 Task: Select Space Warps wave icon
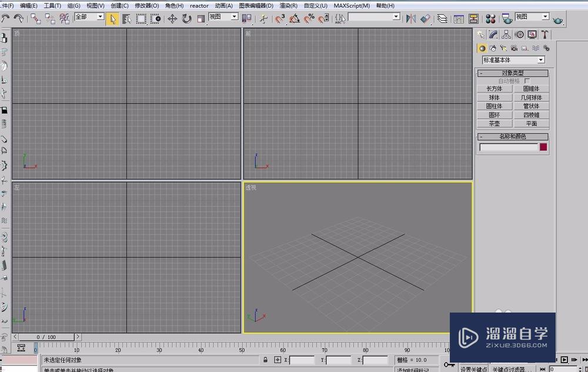click(x=536, y=48)
